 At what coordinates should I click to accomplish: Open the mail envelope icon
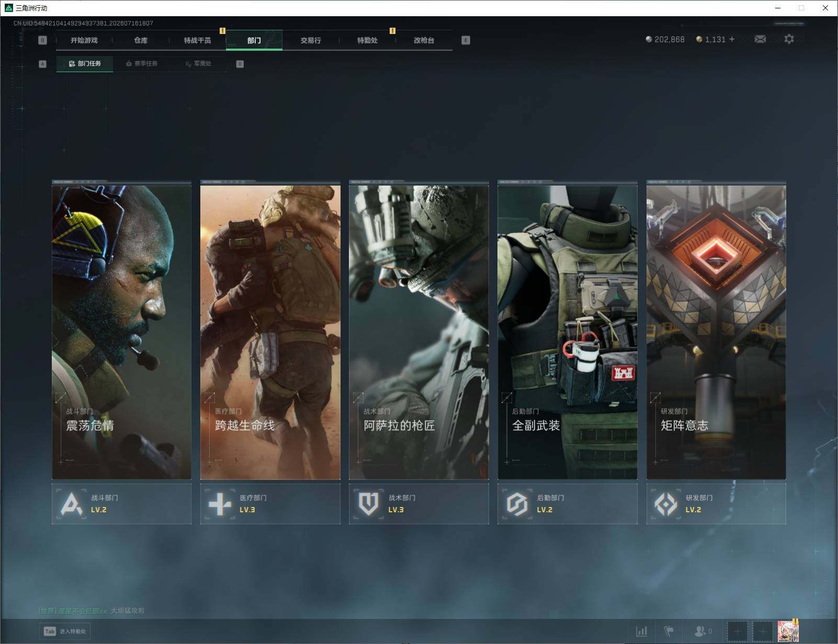pos(760,39)
